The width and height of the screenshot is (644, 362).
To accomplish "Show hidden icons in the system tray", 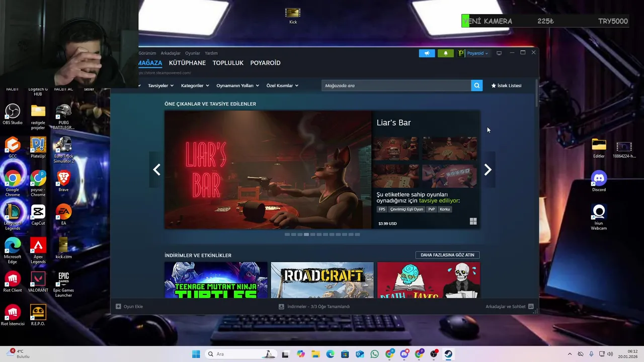I will point(570,354).
